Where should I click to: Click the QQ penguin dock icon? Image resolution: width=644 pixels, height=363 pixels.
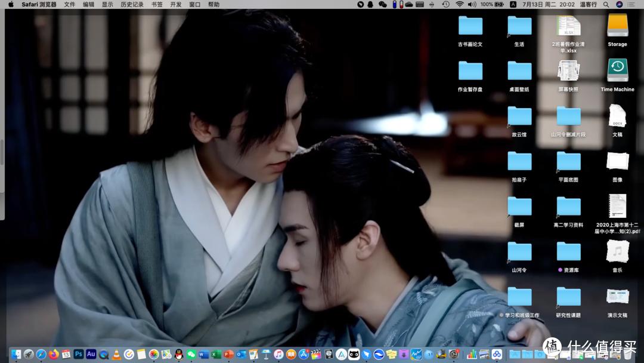pyautogui.click(x=179, y=355)
